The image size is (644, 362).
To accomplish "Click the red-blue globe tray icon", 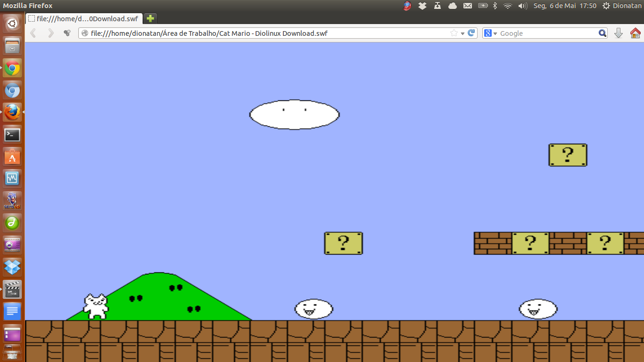I will (x=407, y=6).
